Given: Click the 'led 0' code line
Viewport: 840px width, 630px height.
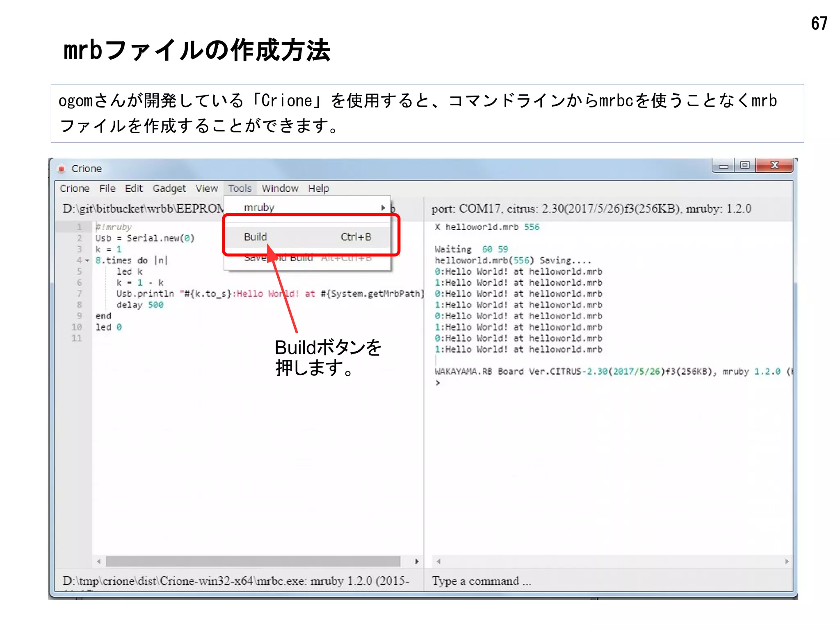Looking at the screenshot, I should click(109, 327).
